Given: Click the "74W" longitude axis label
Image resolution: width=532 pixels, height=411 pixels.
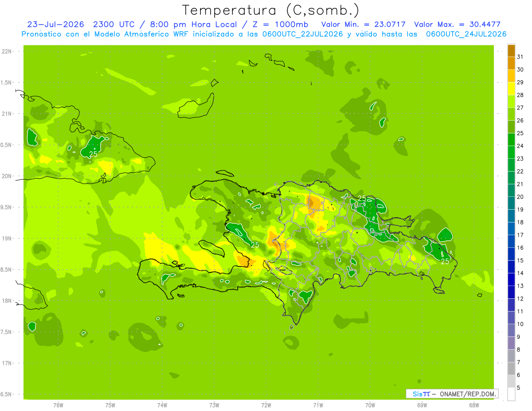Looking at the screenshot, I should (x=162, y=405).
